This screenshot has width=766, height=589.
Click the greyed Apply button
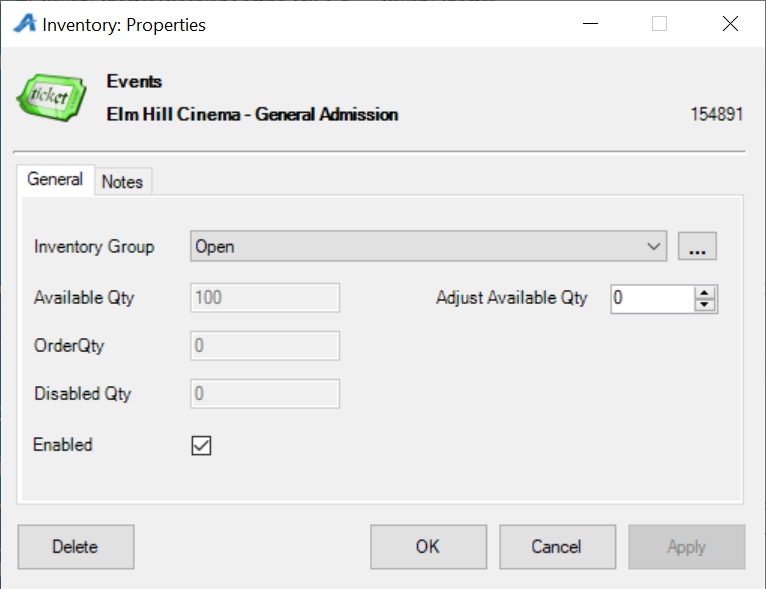point(687,547)
